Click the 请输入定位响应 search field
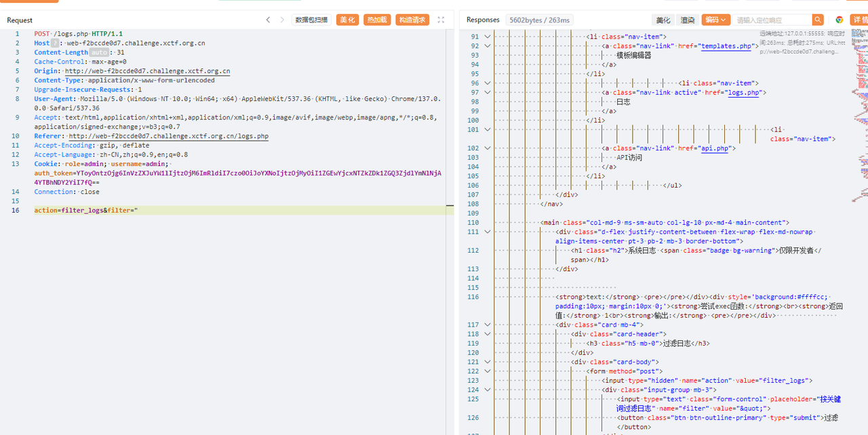The image size is (868, 435). [772, 20]
